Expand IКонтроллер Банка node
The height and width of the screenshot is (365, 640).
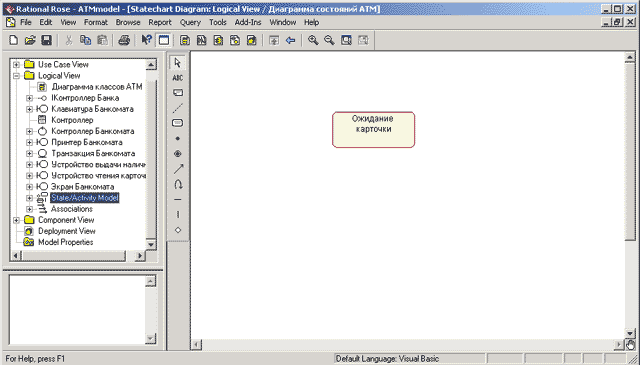(29, 98)
